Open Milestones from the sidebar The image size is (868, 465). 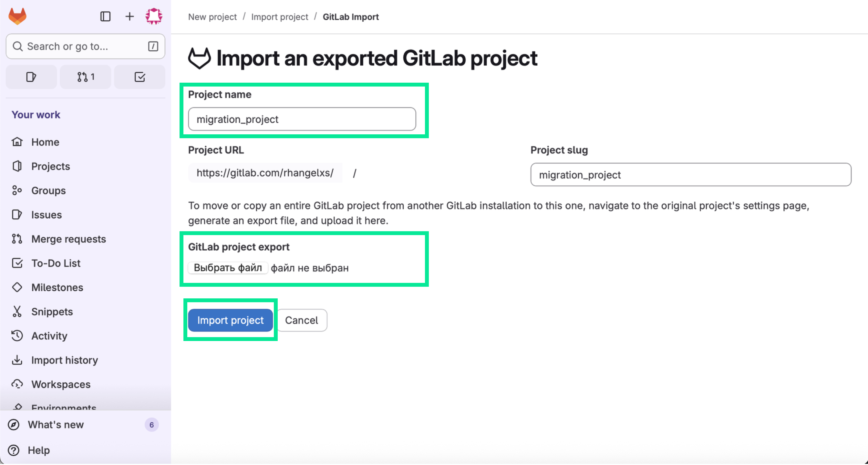57,287
